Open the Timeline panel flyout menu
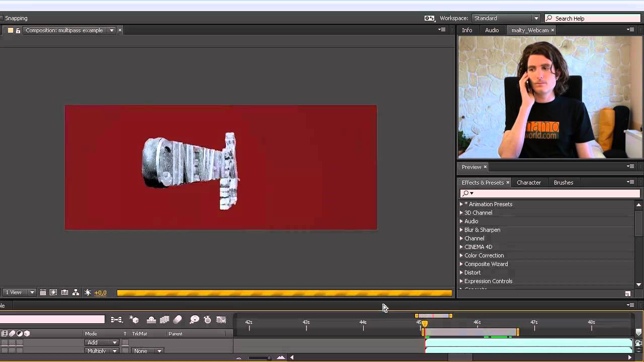 (630, 305)
